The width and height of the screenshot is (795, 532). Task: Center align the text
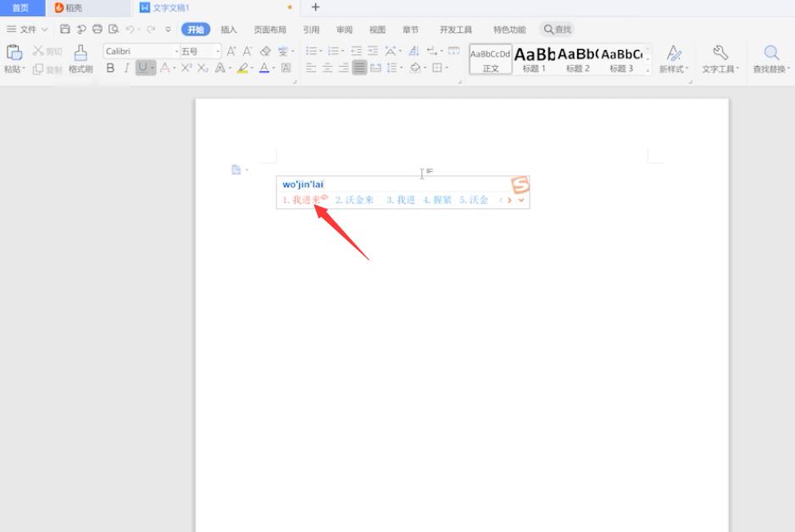327,68
